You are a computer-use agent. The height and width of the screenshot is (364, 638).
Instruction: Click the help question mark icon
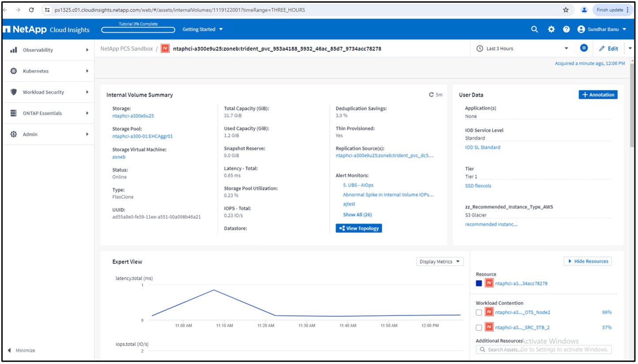coord(566,30)
